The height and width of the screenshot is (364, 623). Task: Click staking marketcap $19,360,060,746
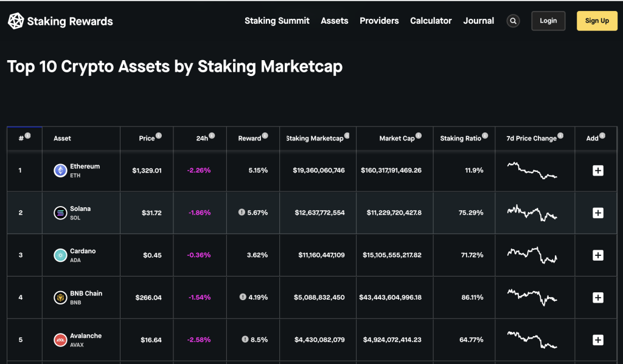point(319,171)
